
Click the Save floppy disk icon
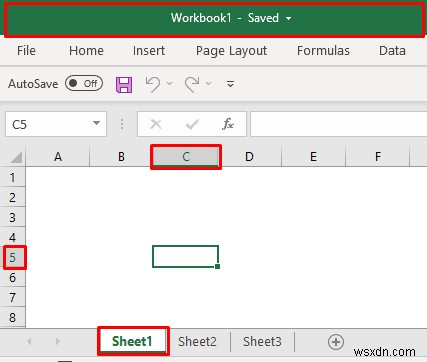point(124,84)
